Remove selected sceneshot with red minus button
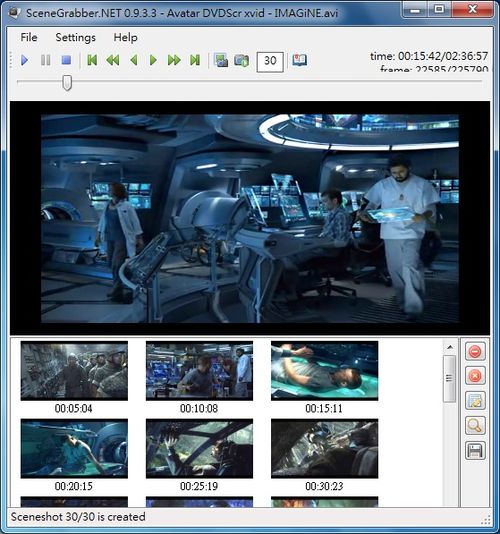Image resolution: width=500 pixels, height=534 pixels. point(475,351)
